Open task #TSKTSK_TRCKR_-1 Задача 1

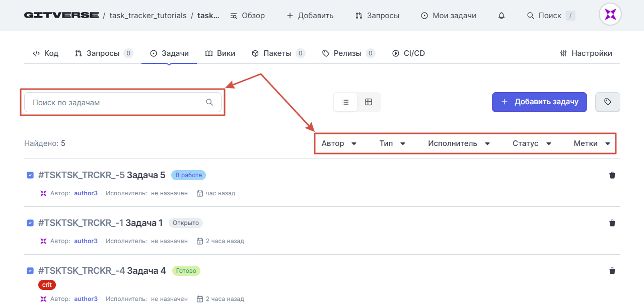click(101, 223)
